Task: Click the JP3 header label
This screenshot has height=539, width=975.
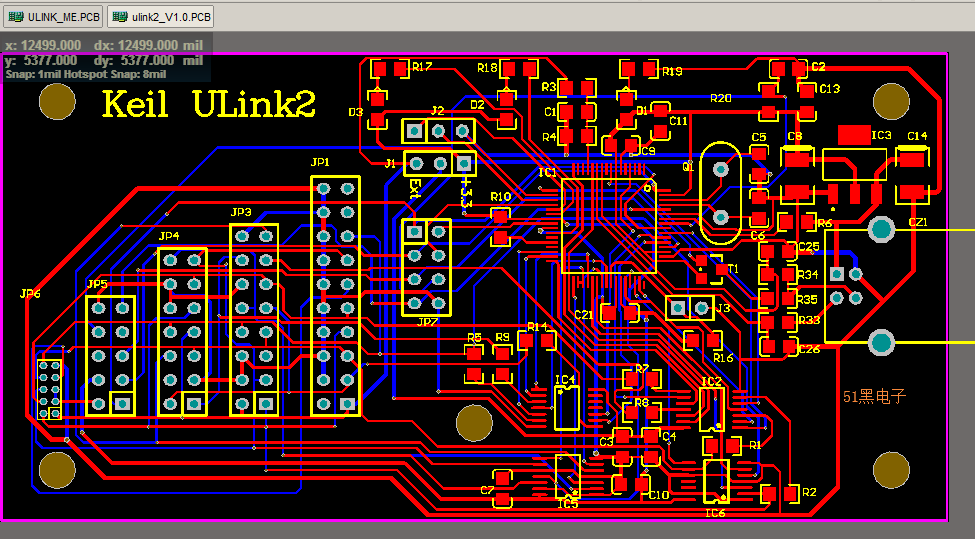Action: tap(241, 212)
